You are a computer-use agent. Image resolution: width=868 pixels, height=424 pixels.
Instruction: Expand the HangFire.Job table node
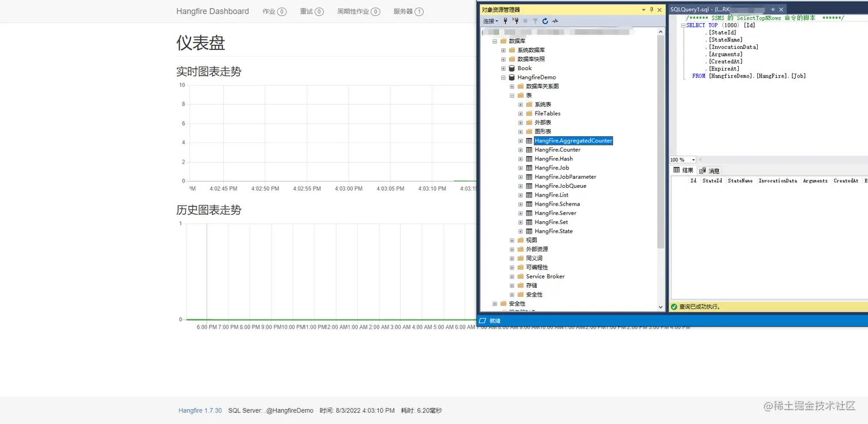point(521,168)
